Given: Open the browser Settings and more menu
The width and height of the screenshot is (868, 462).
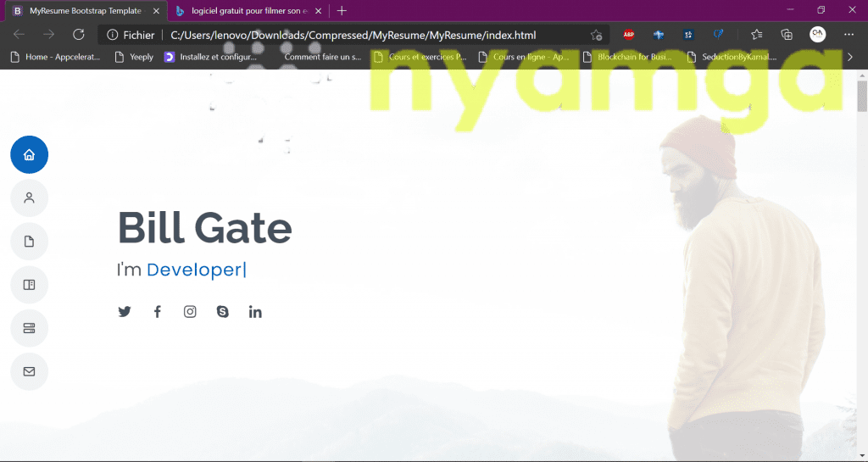Looking at the screenshot, I should pos(849,35).
